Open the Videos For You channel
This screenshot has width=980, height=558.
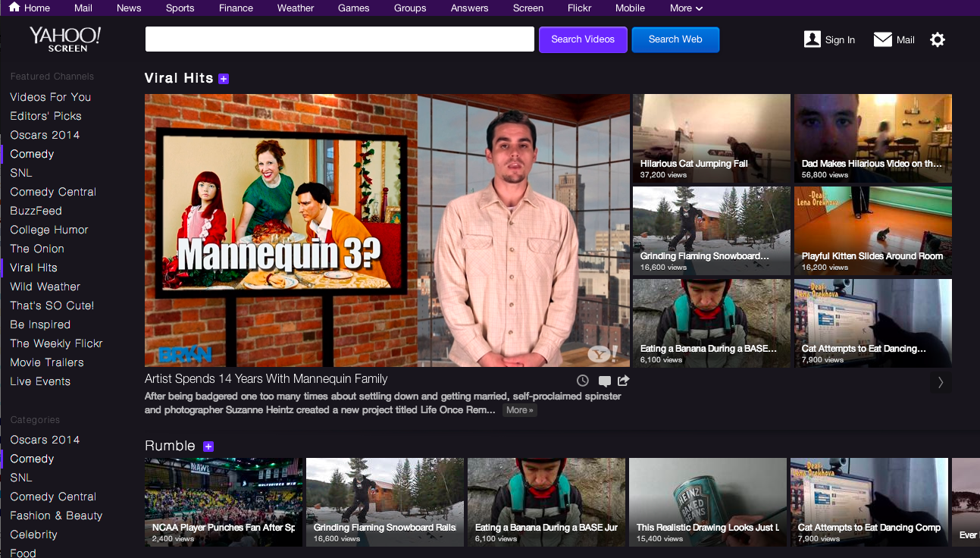click(50, 97)
